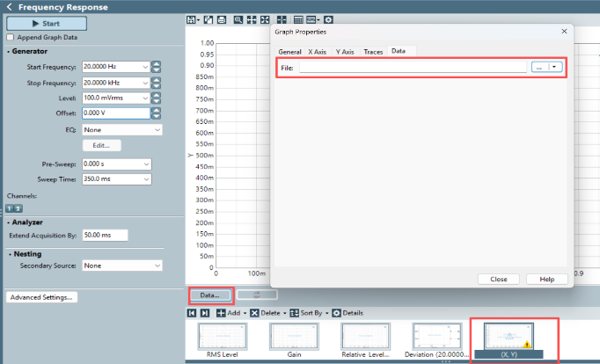Image resolution: width=600 pixels, height=364 pixels.
Task: Open Advanced Settings
Action: (41, 297)
